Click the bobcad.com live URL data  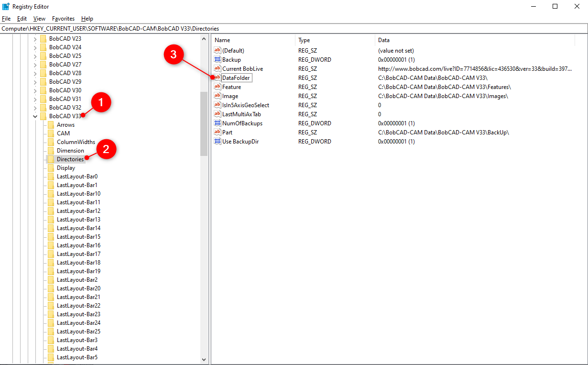475,68
